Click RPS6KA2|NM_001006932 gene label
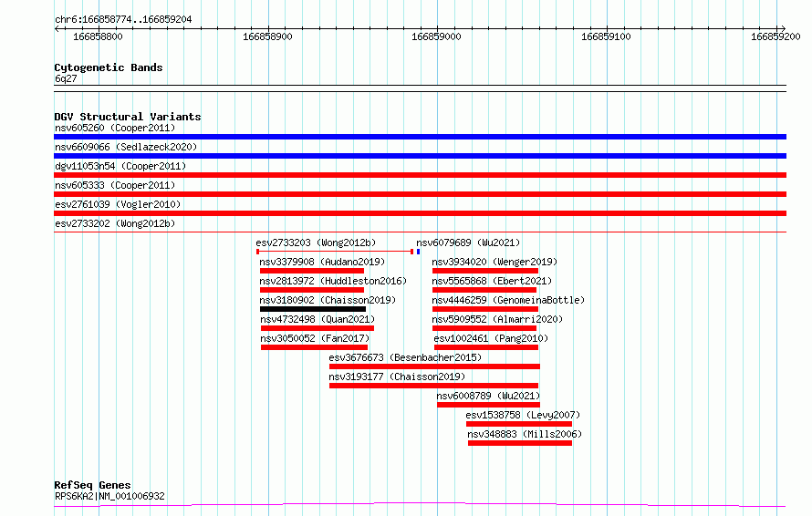 tap(109, 496)
